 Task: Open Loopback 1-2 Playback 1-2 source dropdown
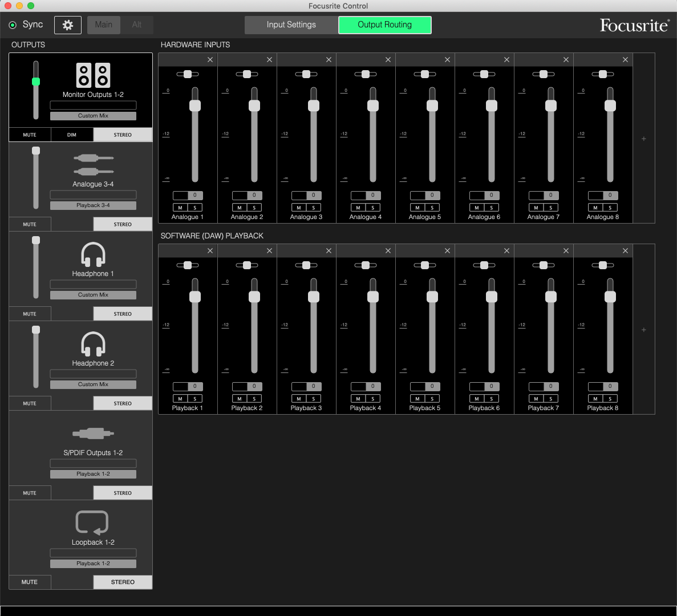pos(94,564)
